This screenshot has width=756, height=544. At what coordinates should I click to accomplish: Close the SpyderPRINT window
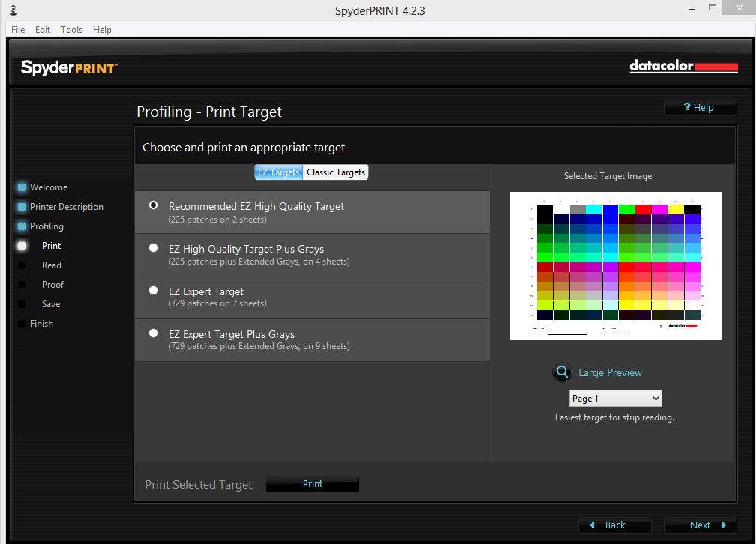[739, 7]
